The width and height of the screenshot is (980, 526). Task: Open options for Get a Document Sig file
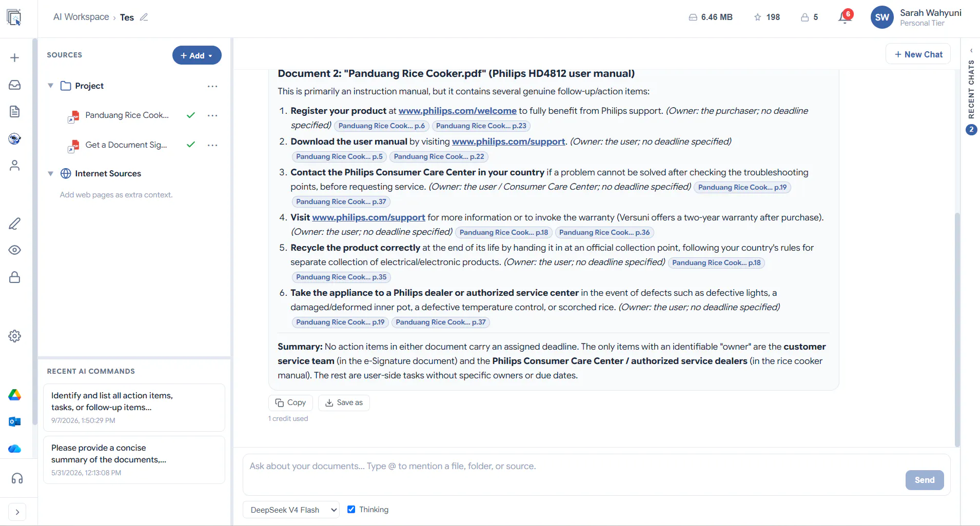pyautogui.click(x=212, y=145)
